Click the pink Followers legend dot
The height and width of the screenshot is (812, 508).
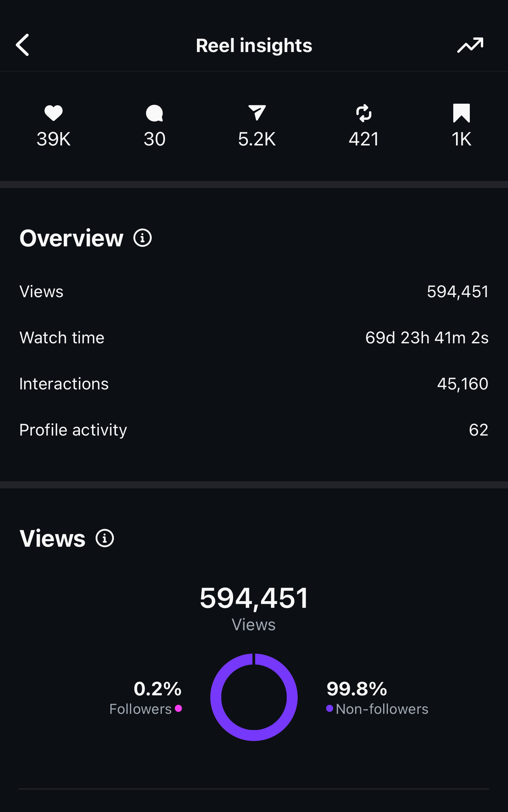pyautogui.click(x=178, y=708)
